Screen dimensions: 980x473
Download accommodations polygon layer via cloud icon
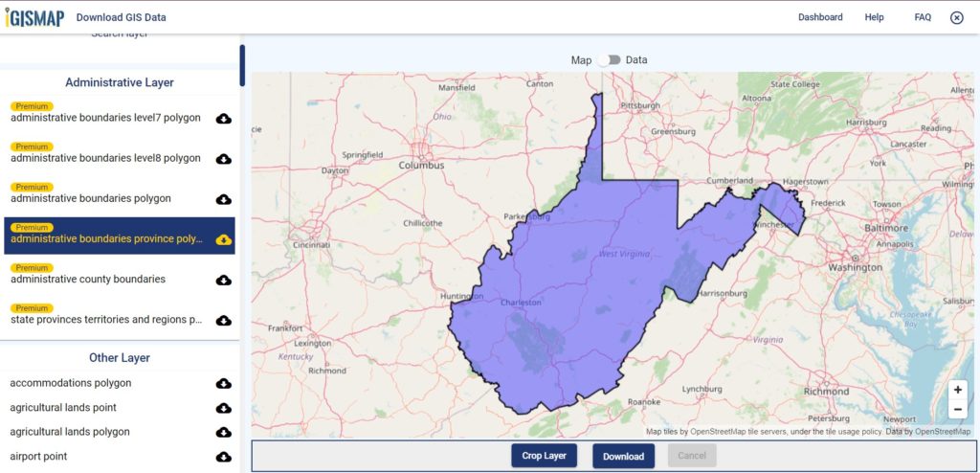tap(224, 384)
